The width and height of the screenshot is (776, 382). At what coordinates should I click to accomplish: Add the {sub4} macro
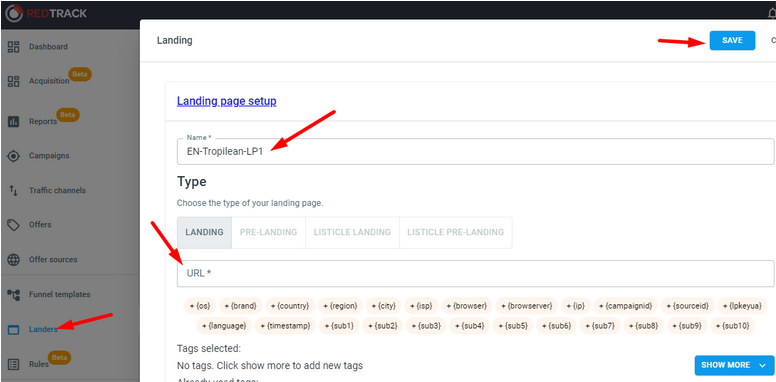(x=469, y=326)
